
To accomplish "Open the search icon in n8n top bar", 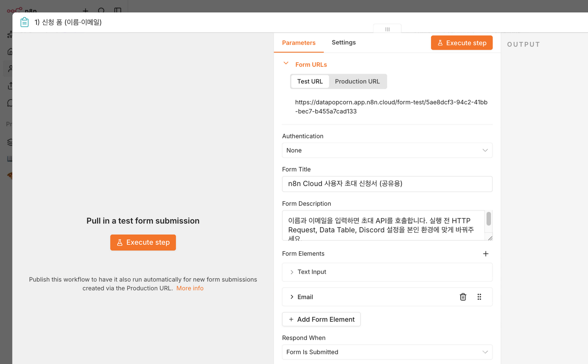I will coord(101,11).
